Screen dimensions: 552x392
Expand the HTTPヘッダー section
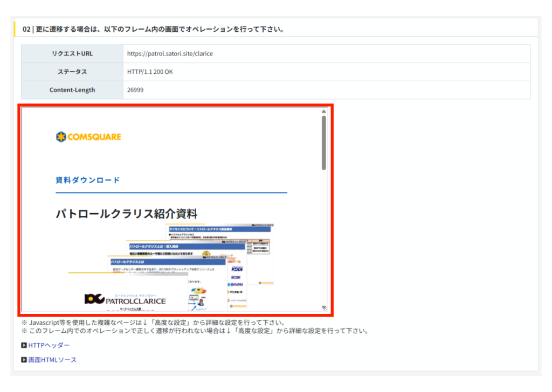click(x=49, y=345)
